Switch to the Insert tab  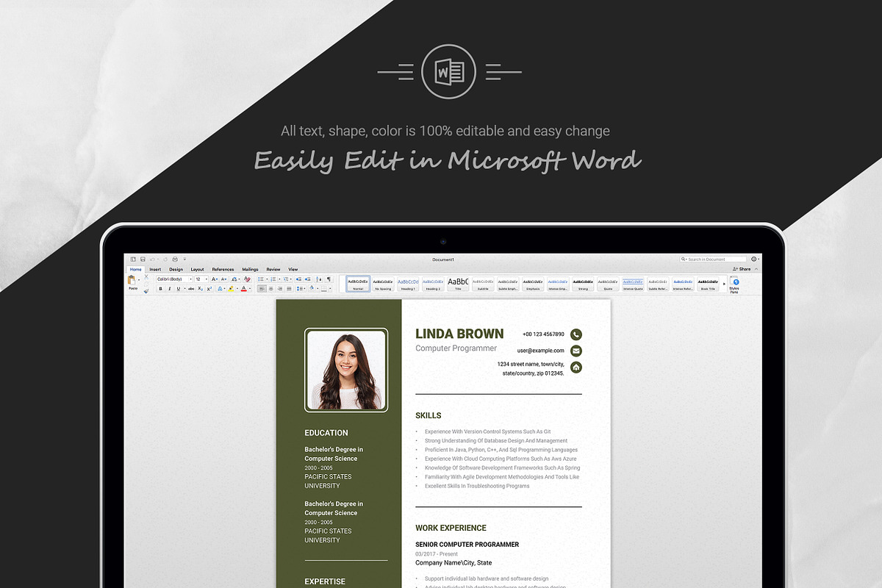155,270
